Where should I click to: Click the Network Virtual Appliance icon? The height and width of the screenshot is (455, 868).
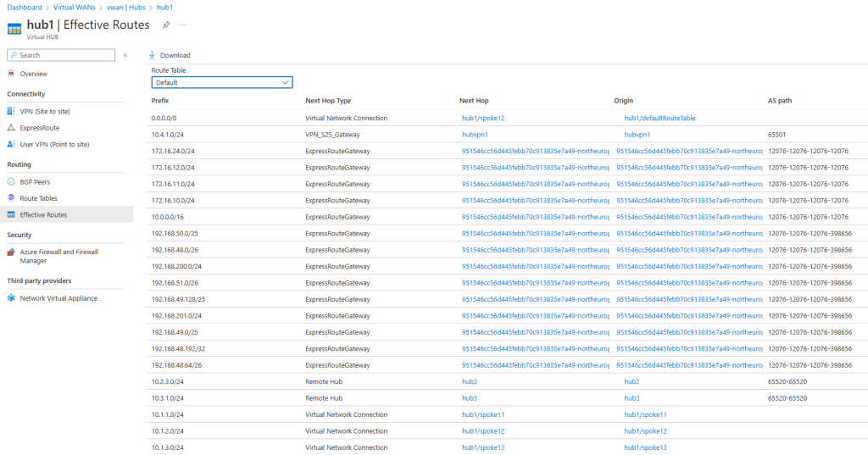11,298
